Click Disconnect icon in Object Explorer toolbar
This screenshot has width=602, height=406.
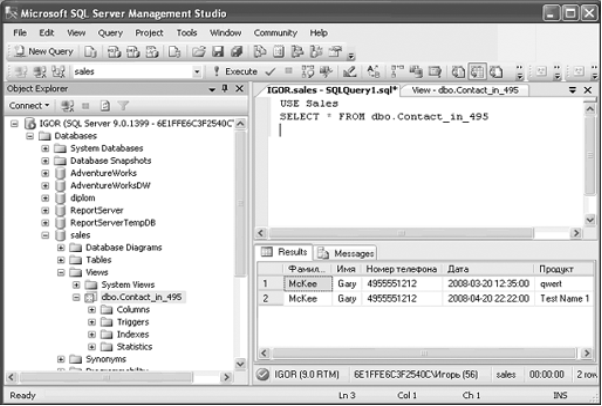[x=68, y=106]
